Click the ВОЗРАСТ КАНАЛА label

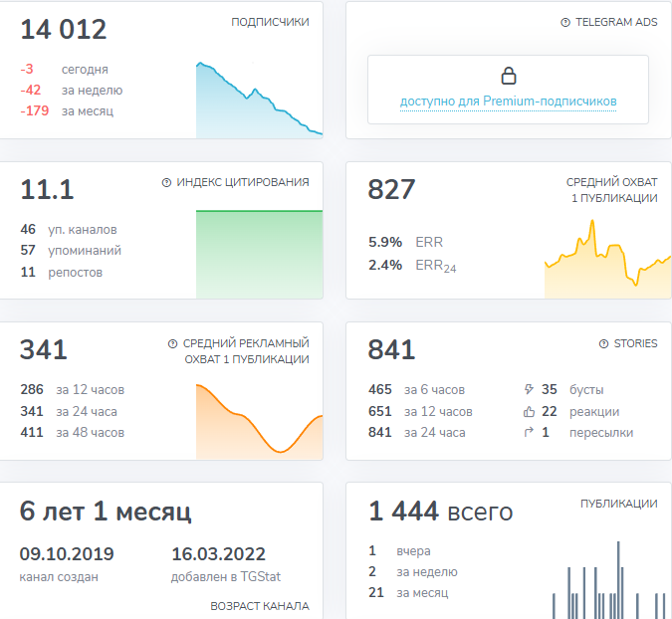pyautogui.click(x=259, y=605)
